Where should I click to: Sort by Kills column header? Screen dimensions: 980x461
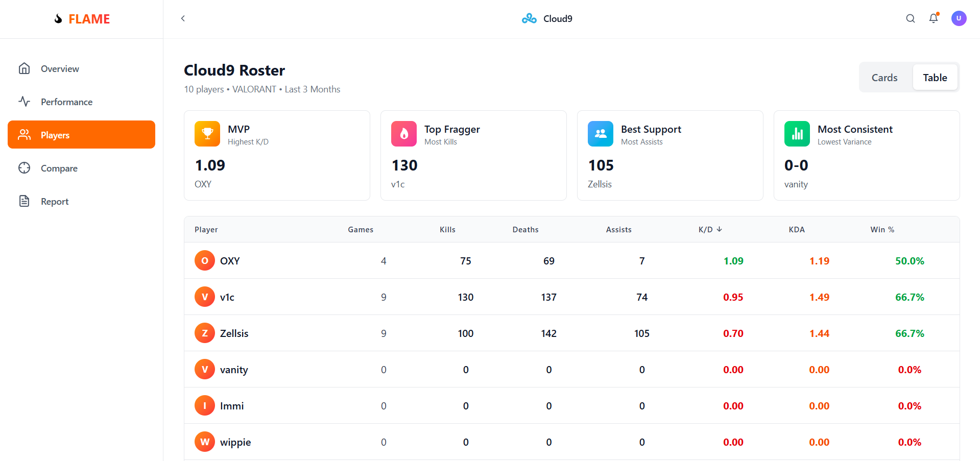pos(447,230)
